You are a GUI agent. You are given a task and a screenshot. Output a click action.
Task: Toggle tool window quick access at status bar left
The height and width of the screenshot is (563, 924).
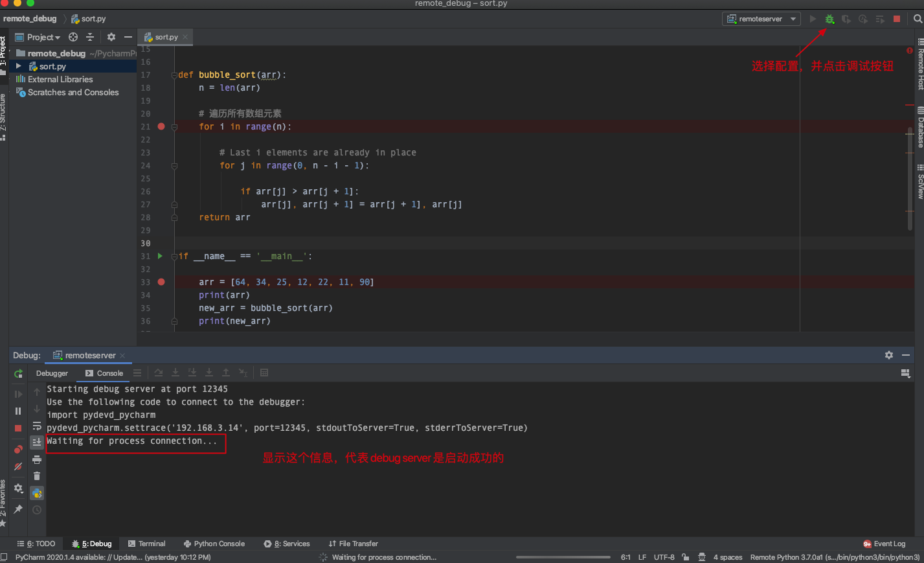4,557
